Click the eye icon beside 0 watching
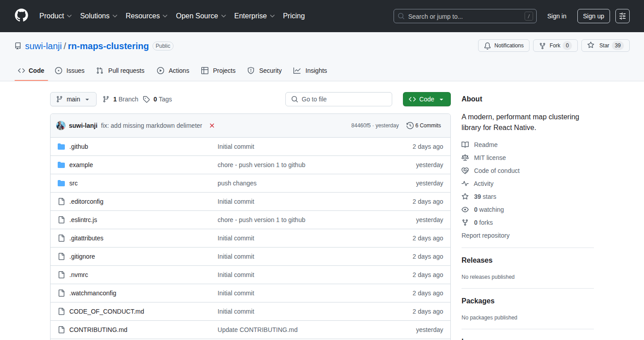 (465, 210)
